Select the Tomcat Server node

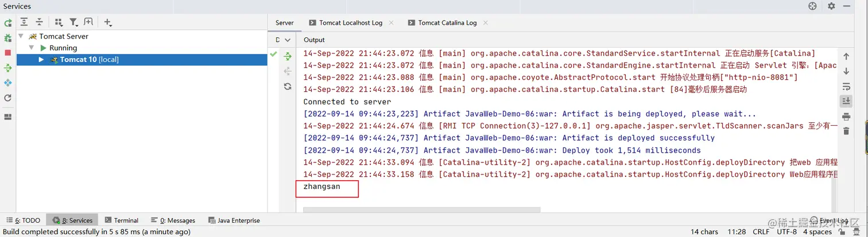point(64,36)
